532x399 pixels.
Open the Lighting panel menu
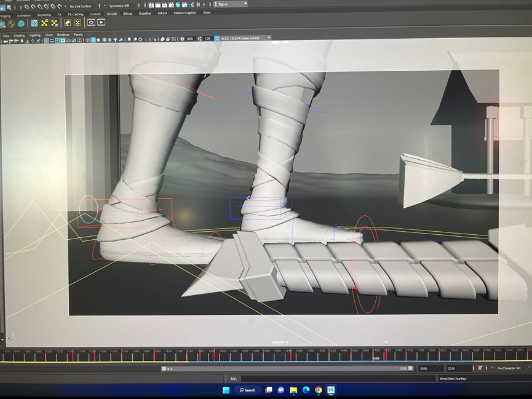point(34,35)
